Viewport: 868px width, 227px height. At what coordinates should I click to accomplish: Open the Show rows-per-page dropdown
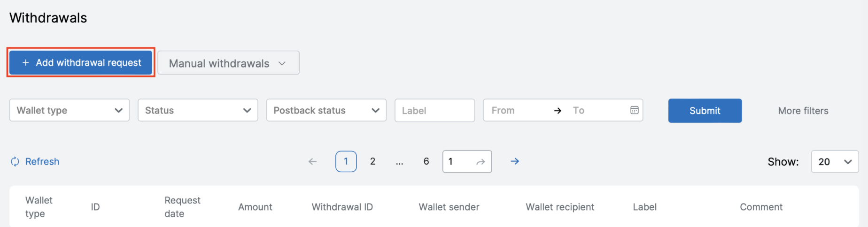(x=835, y=162)
